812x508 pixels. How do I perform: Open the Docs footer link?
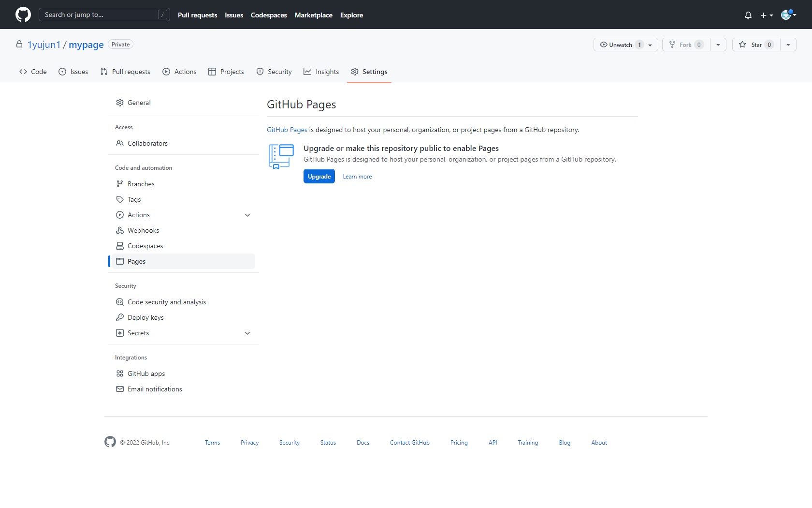click(x=363, y=443)
